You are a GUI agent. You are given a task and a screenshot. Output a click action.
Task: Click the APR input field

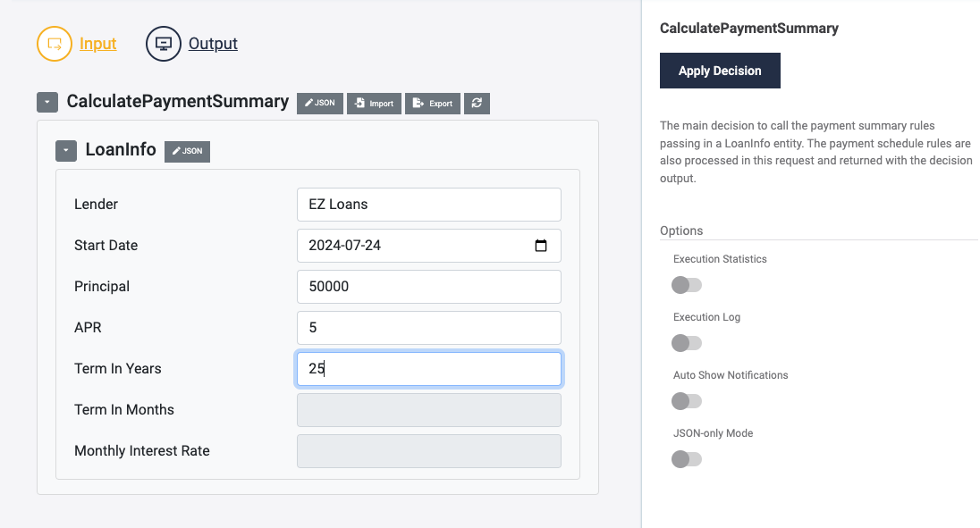click(428, 328)
